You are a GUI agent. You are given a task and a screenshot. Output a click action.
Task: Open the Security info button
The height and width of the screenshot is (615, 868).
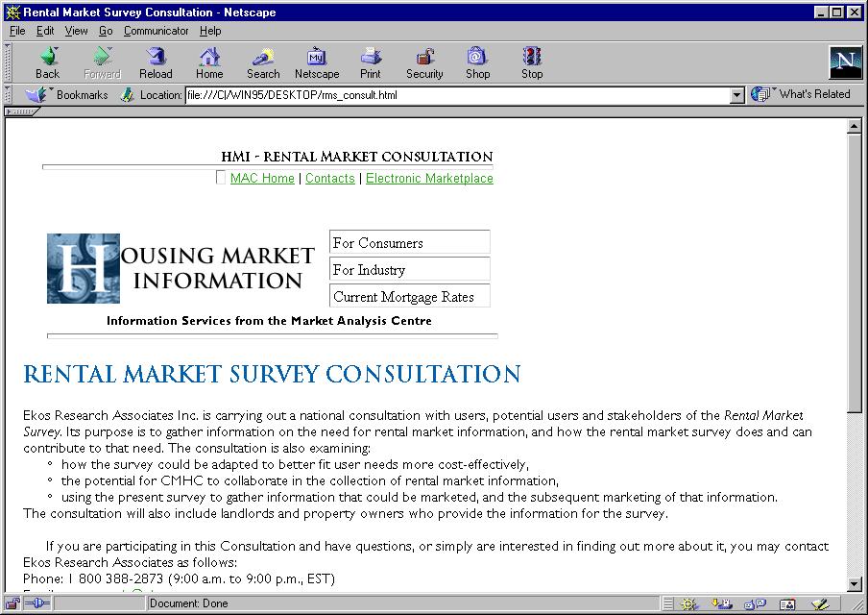pyautogui.click(x=424, y=62)
